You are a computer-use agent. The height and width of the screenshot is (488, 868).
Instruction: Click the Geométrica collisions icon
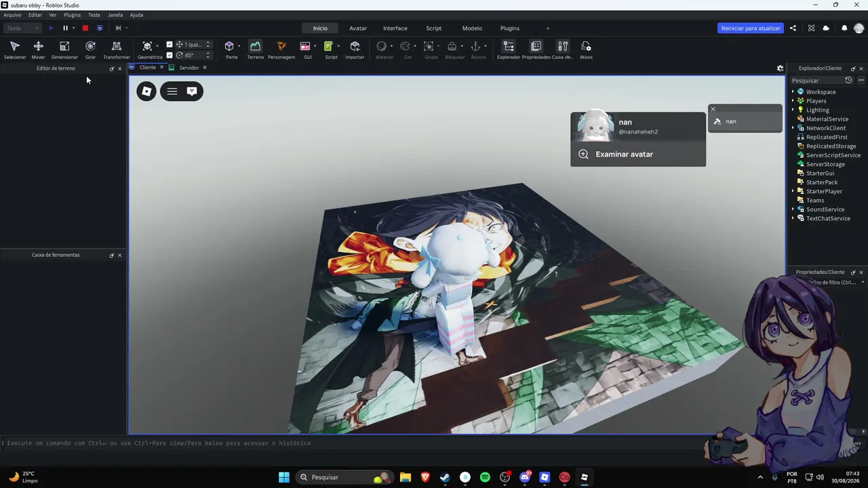(147, 47)
